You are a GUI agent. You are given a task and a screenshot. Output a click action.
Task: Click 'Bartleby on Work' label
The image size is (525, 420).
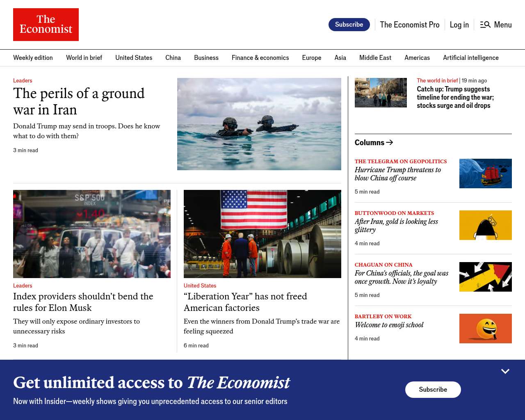point(383,317)
